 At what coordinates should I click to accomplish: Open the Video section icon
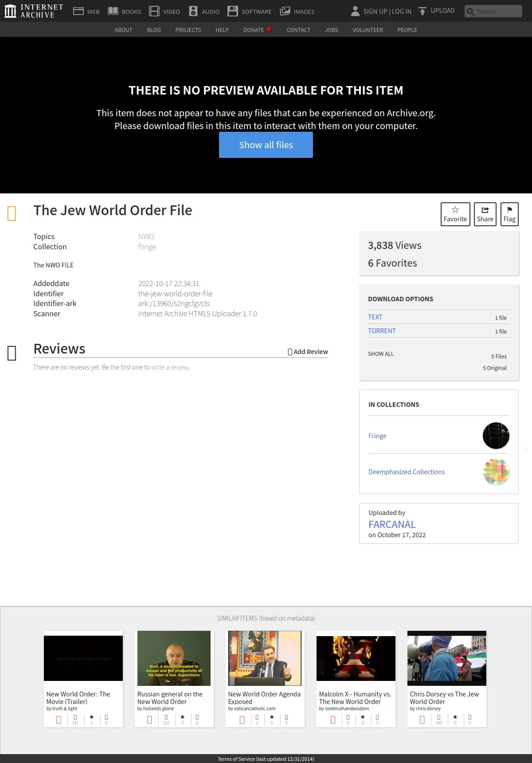[x=154, y=11]
